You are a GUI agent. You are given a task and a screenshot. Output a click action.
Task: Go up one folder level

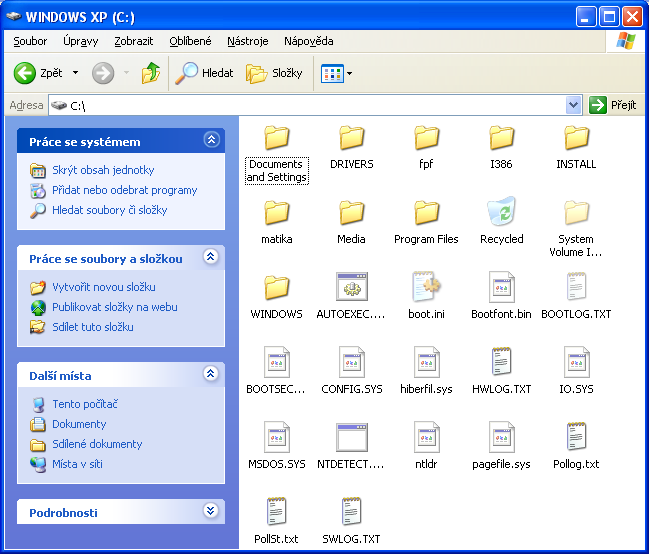pyautogui.click(x=151, y=73)
